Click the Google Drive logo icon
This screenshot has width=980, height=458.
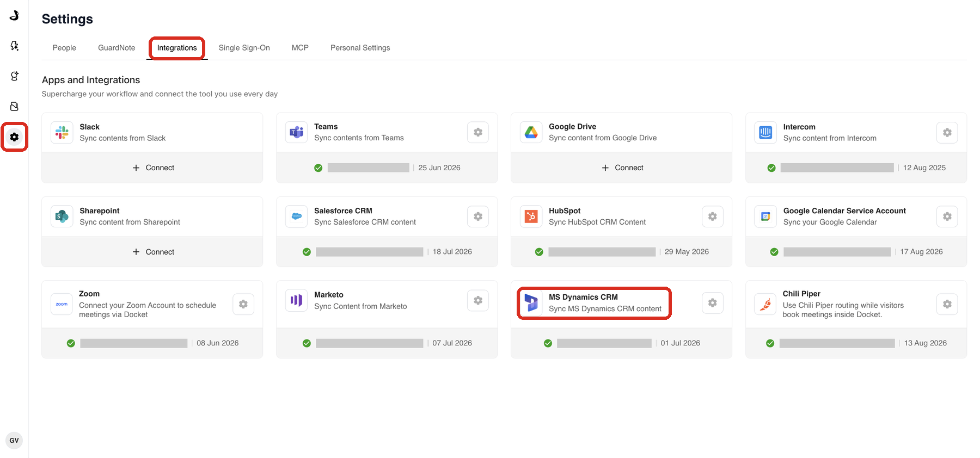point(531,132)
